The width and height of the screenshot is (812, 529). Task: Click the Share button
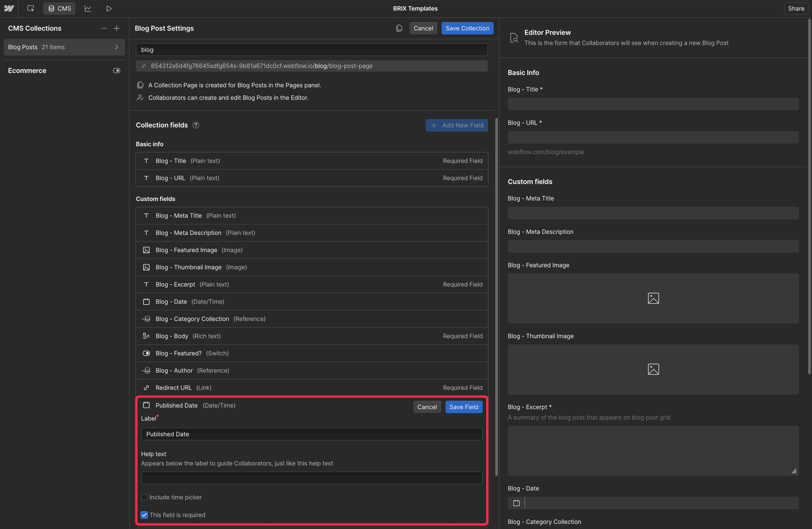point(796,8)
